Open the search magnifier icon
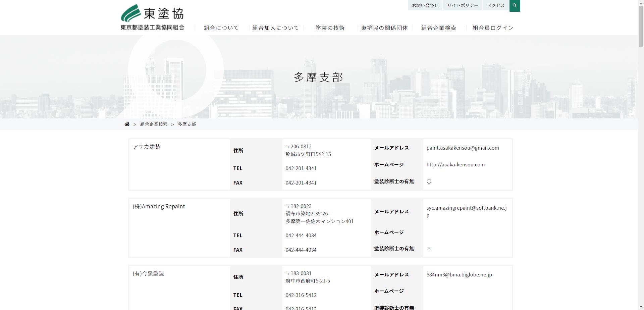Screen dimensions: 644x310 [x=514, y=5]
